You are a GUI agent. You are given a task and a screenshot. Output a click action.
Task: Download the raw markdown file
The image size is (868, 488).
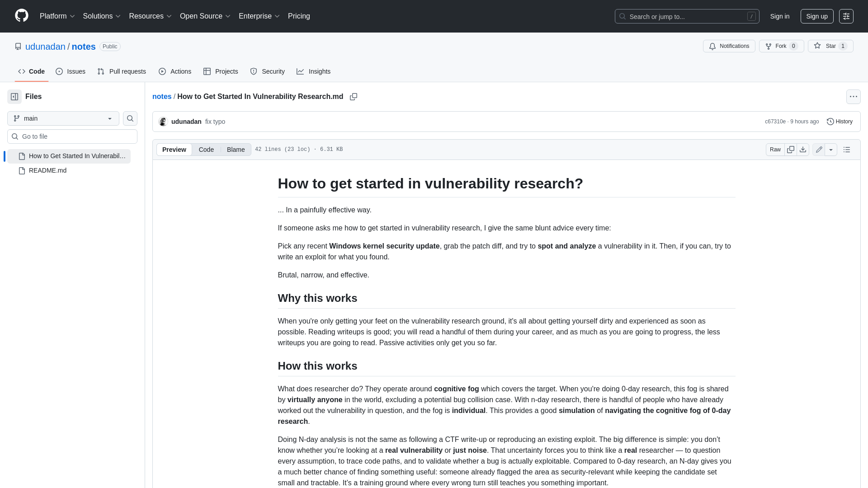pyautogui.click(x=803, y=149)
